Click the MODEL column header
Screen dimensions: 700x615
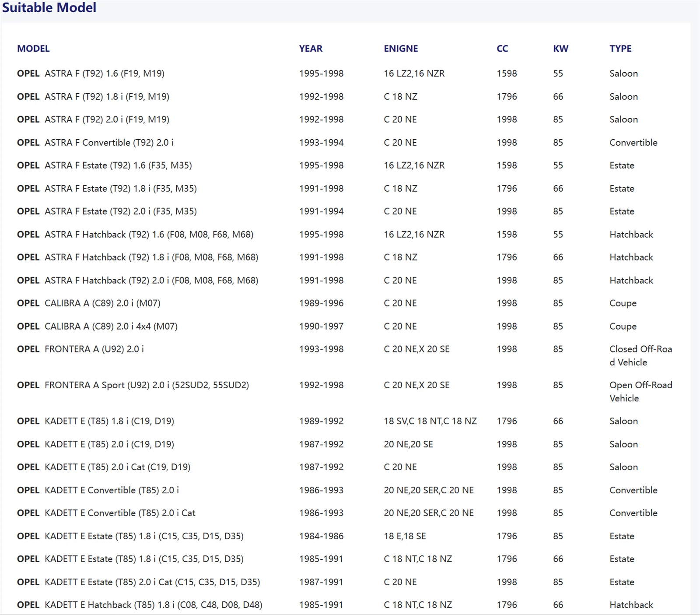pyautogui.click(x=33, y=49)
